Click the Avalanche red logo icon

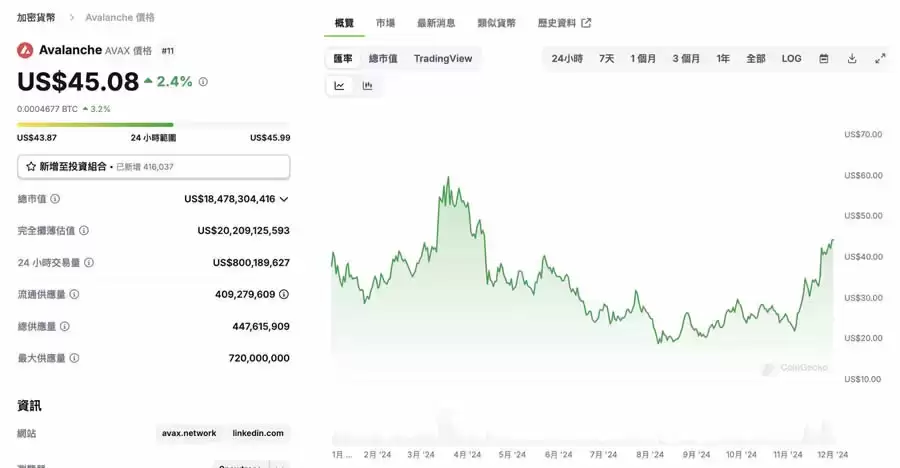pos(25,51)
